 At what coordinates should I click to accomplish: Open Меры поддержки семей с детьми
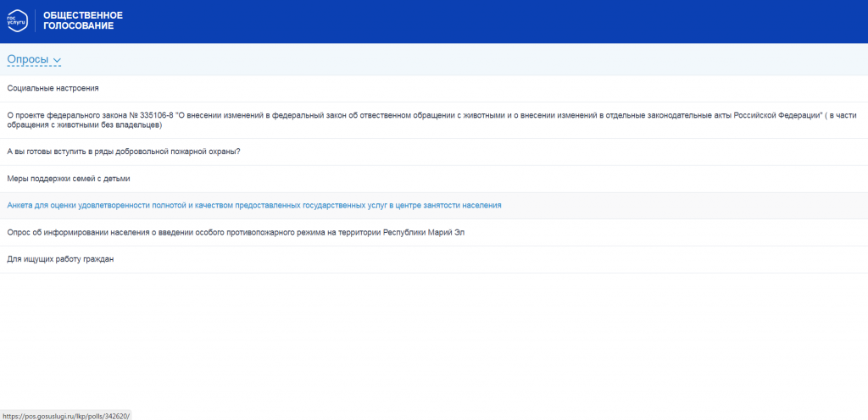[68, 179]
